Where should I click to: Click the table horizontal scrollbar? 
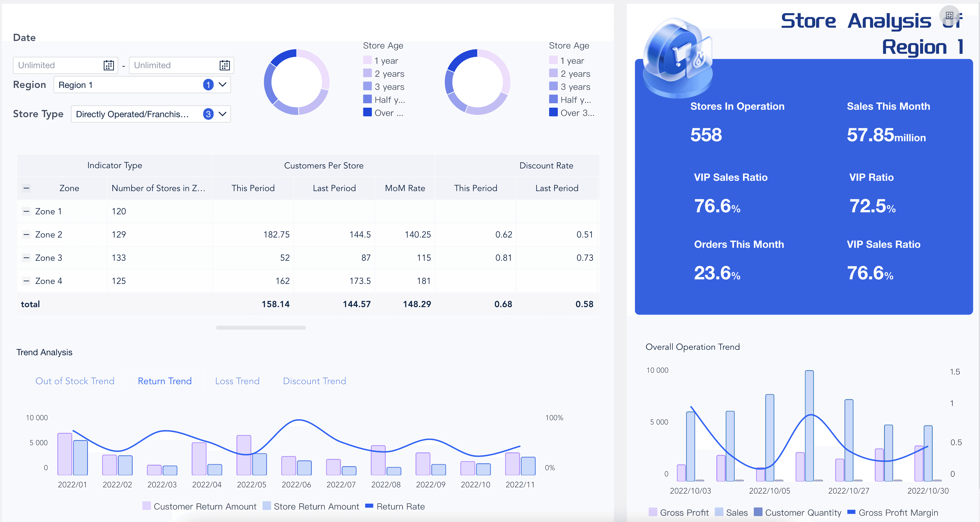click(260, 327)
